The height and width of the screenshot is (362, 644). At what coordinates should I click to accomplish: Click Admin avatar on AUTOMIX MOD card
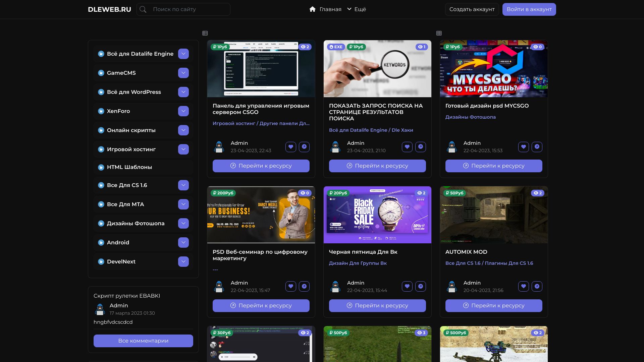(452, 286)
